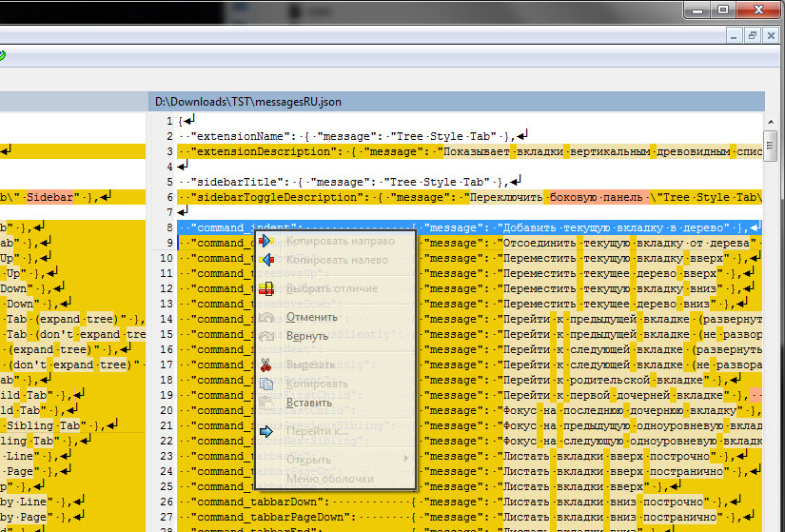Click 'Отменить' in the context menu
The height and width of the screenshot is (532, 785).
pyautogui.click(x=311, y=317)
